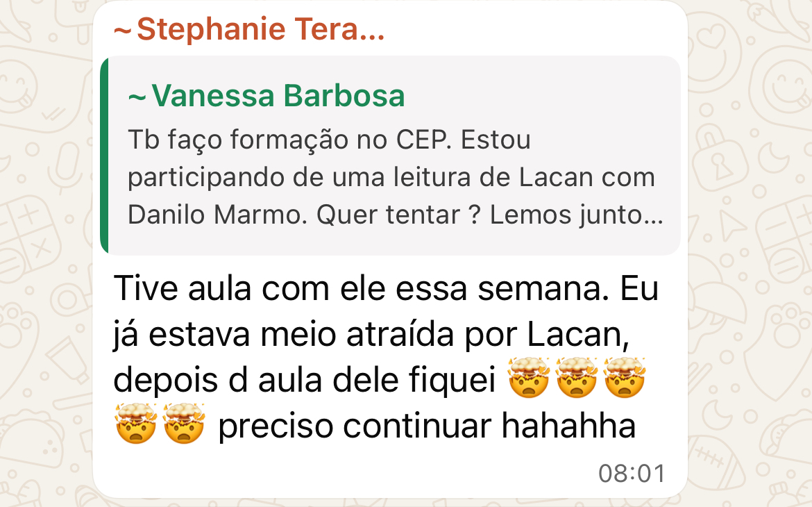Click the 08:01 message timestamp

point(632,473)
